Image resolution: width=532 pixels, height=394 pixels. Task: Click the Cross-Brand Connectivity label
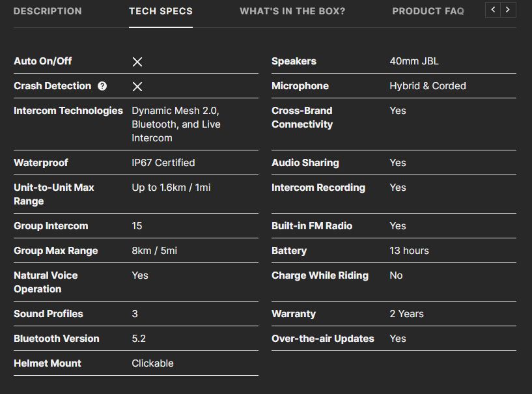[x=302, y=117]
